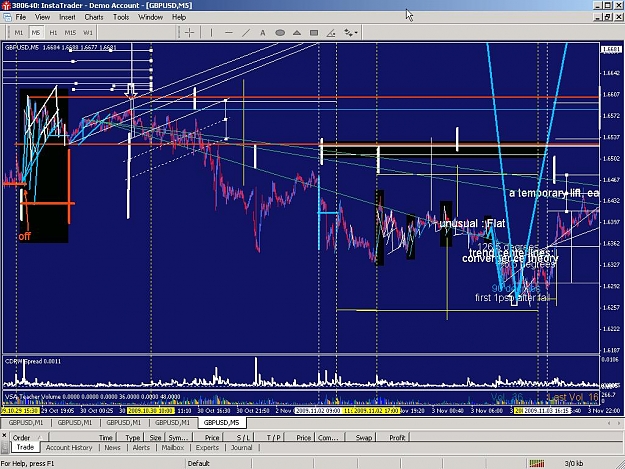Click the chart window menu icon beside File
The height and width of the screenshot is (469, 625).
(7, 17)
